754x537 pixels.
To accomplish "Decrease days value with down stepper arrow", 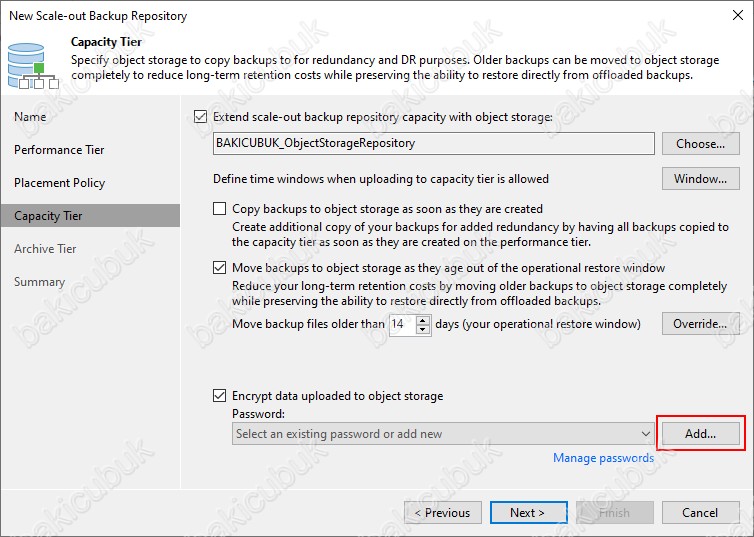I will (423, 329).
